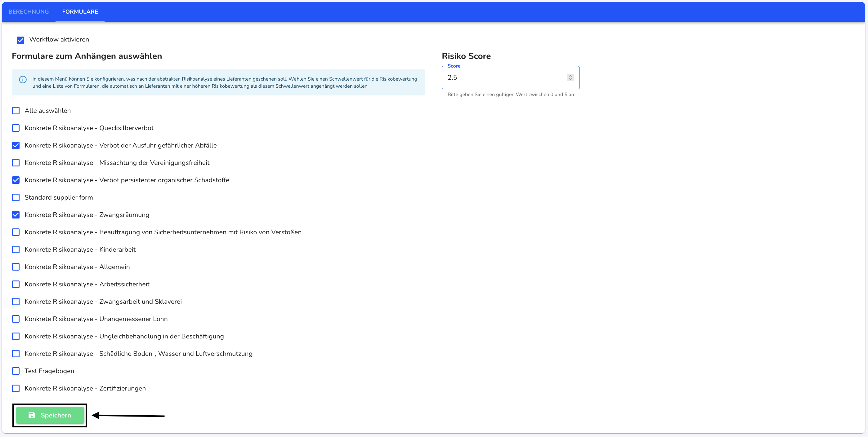Check Zwangsarbeit und Sklaverei checkbox
This screenshot has height=437, width=868.
(16, 301)
